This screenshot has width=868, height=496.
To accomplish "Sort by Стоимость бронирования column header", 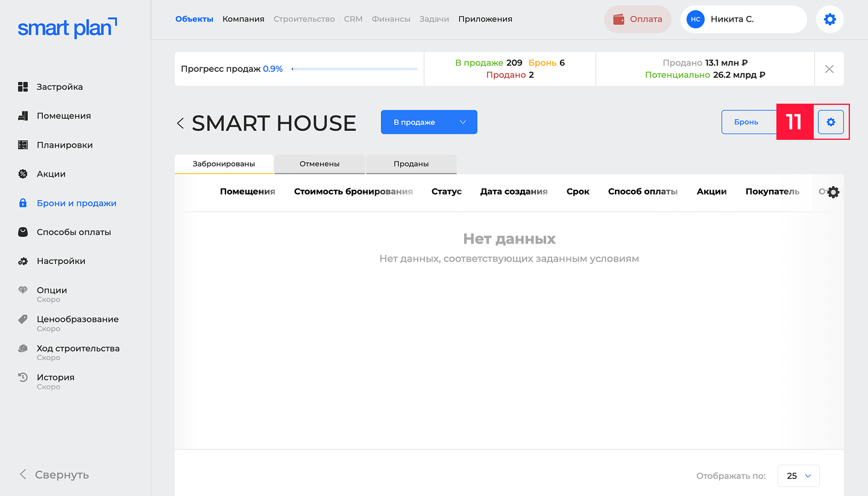I will click(353, 192).
